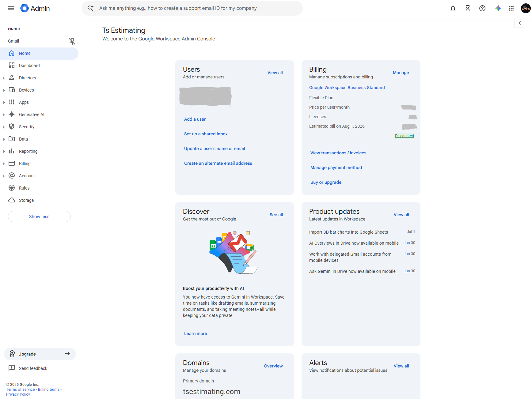
Task: Click the Google Admin logo
Action: [x=35, y=8]
